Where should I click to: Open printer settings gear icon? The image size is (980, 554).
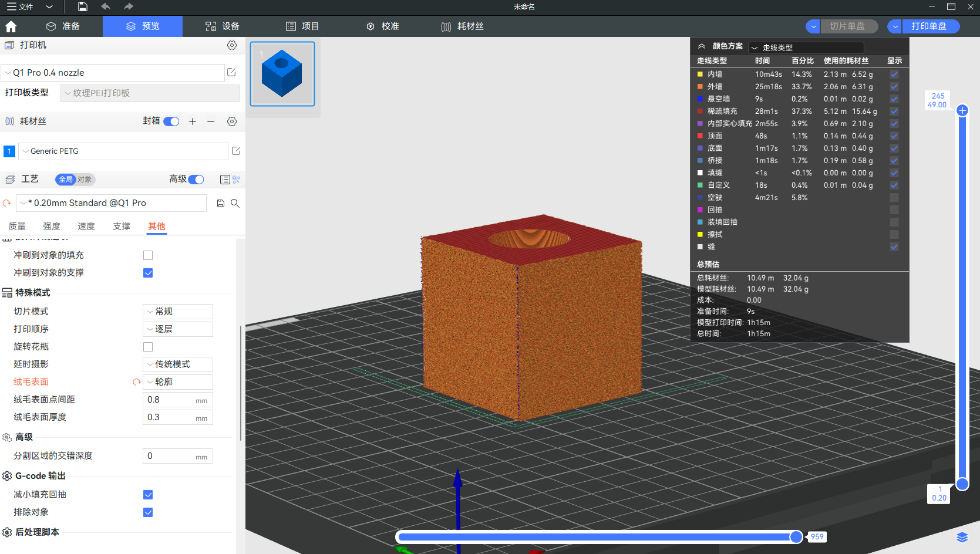click(232, 45)
